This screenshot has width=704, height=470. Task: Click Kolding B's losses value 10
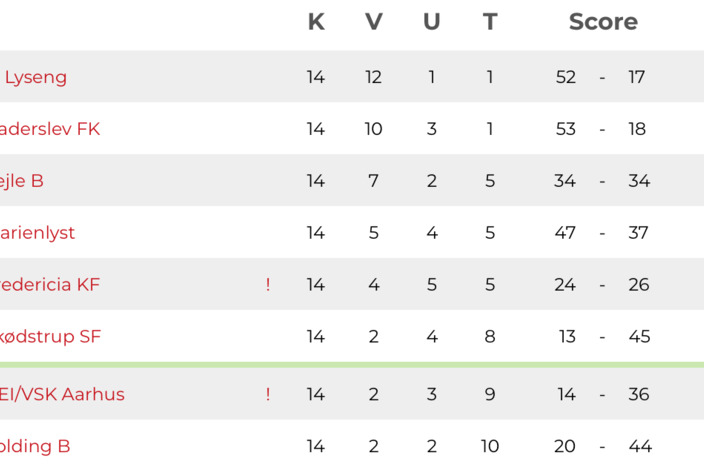(490, 446)
